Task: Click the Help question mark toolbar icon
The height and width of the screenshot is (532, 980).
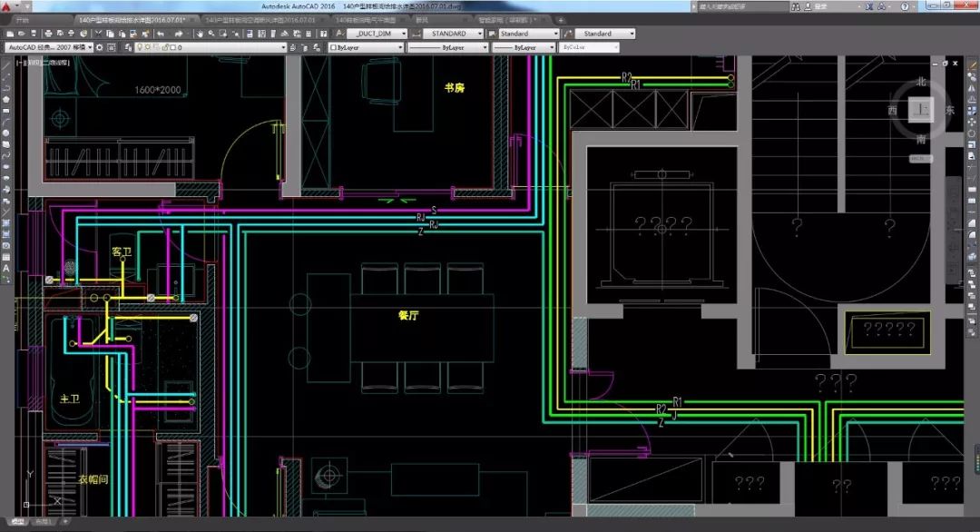Action: [x=323, y=34]
